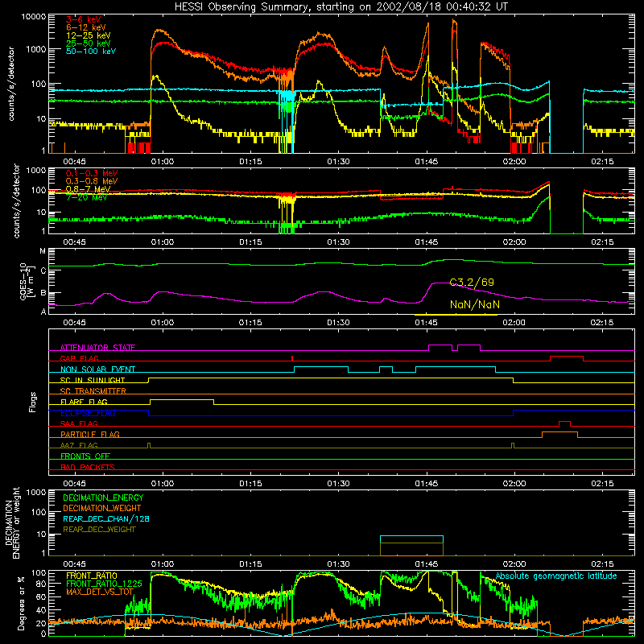Select the FRONT_RATIO legend label
The width and height of the screenshot is (644, 644).
point(92,576)
